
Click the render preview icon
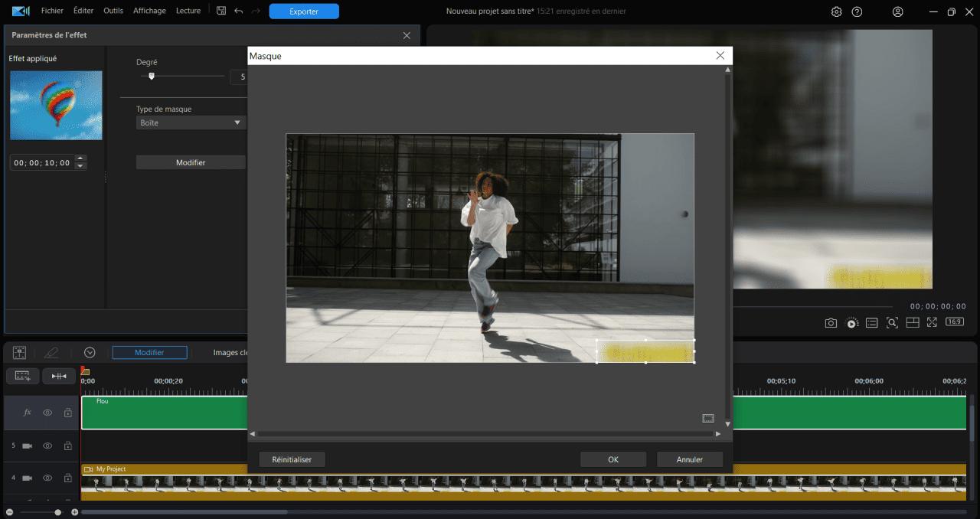851,322
